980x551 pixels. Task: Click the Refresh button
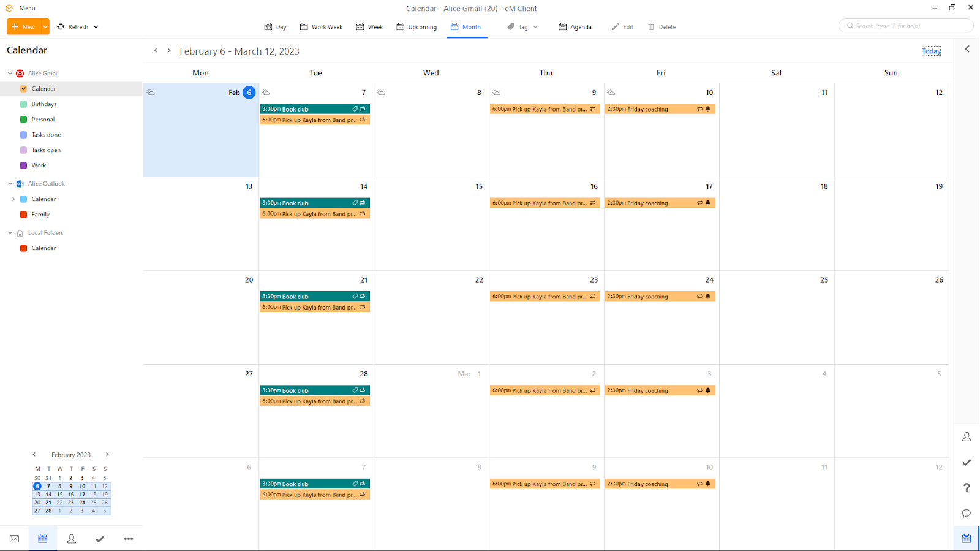73,27
